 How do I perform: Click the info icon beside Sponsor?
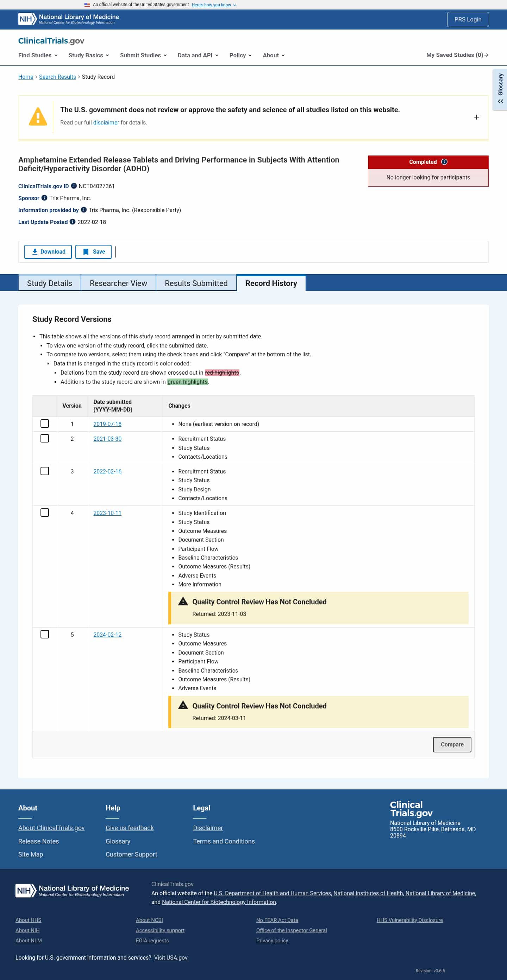click(x=44, y=198)
